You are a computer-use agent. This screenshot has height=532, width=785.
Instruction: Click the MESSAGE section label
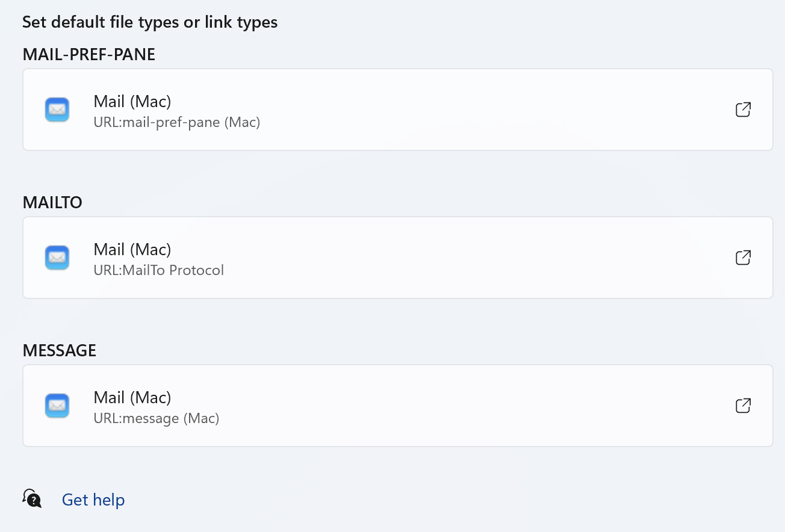tap(60, 351)
